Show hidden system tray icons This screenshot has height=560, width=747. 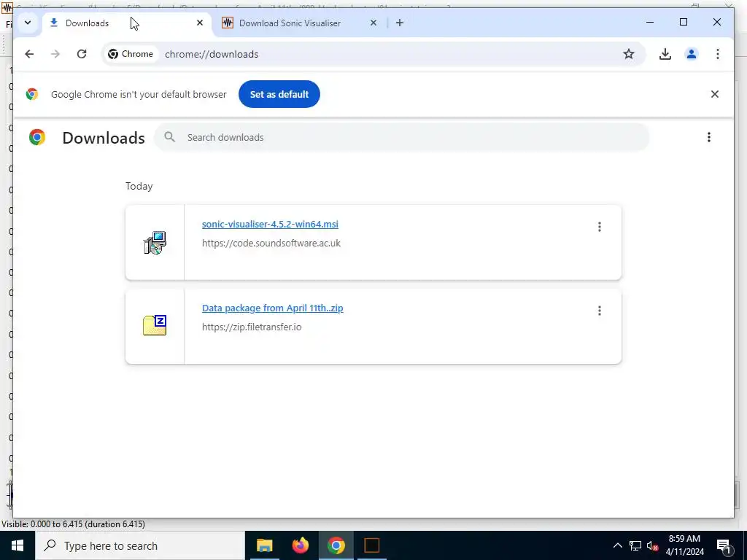coord(617,545)
